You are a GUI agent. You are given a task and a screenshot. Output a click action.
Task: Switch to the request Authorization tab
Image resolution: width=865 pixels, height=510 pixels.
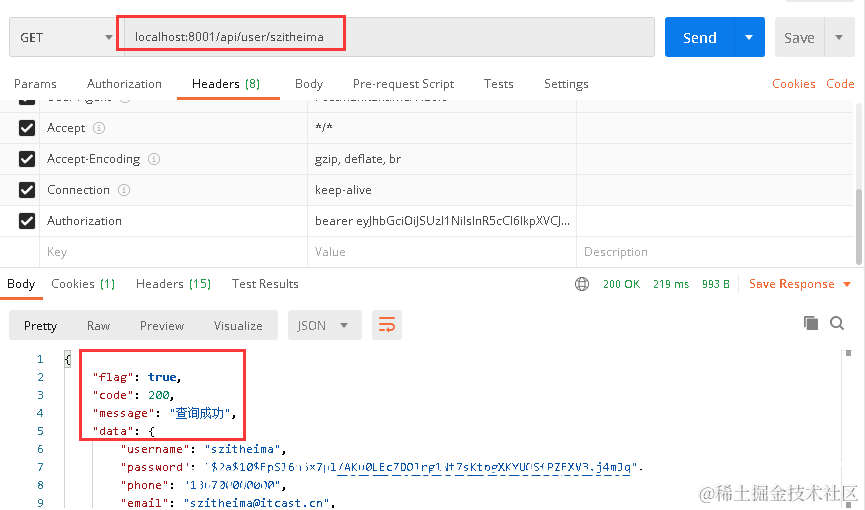[x=124, y=84]
